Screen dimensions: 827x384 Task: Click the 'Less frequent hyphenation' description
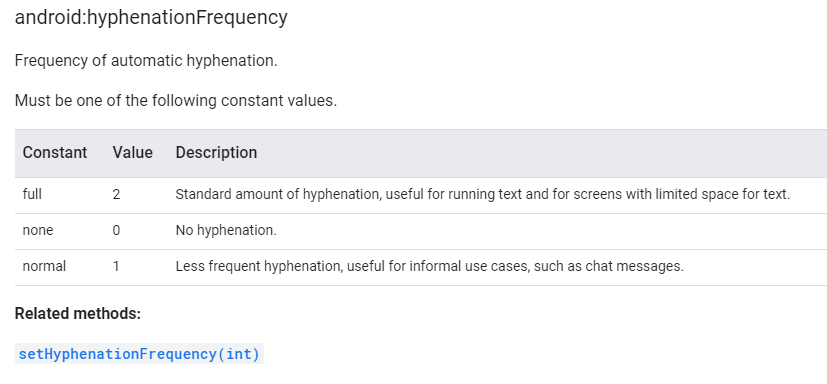point(429,266)
